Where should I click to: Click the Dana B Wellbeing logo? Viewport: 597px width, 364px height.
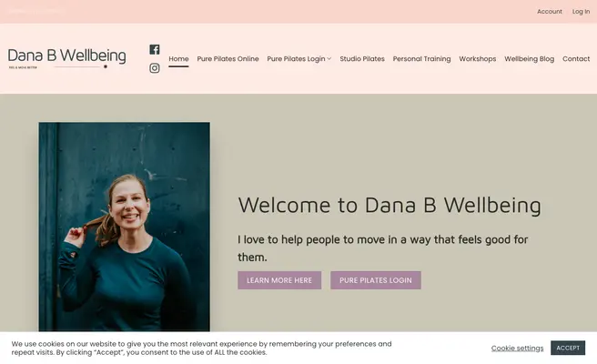coord(67,58)
